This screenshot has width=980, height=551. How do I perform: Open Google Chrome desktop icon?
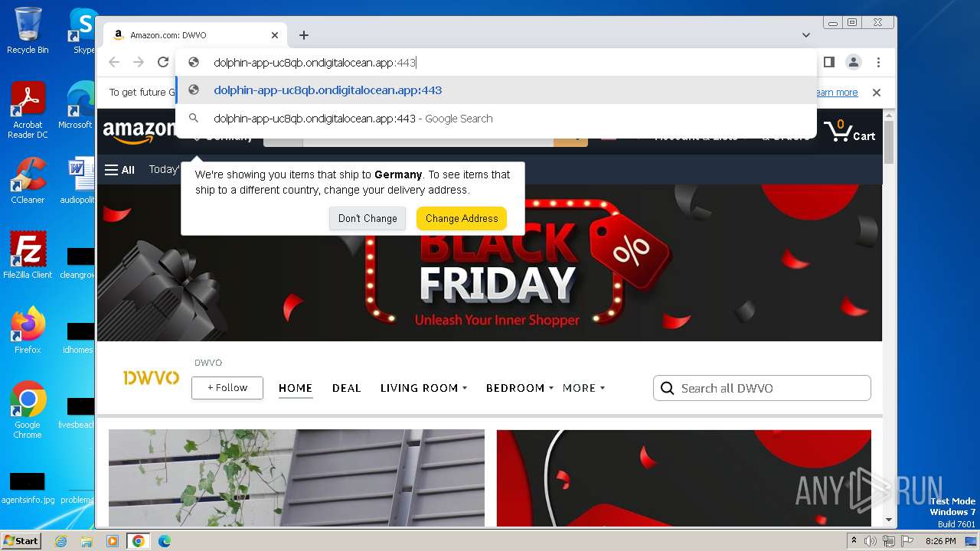click(x=28, y=409)
